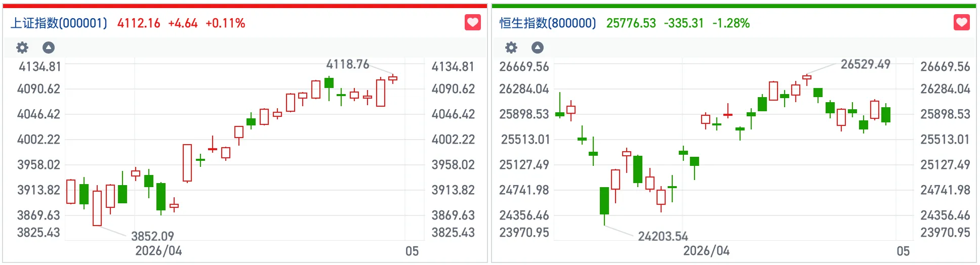980x265 pixels.
Task: Click the +0.11% change on 上证指数
Action: point(225,23)
